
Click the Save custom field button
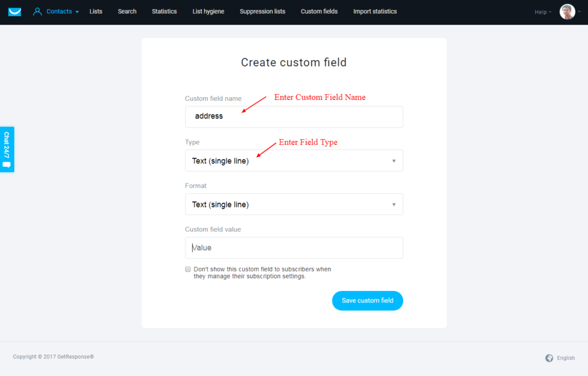tap(367, 301)
